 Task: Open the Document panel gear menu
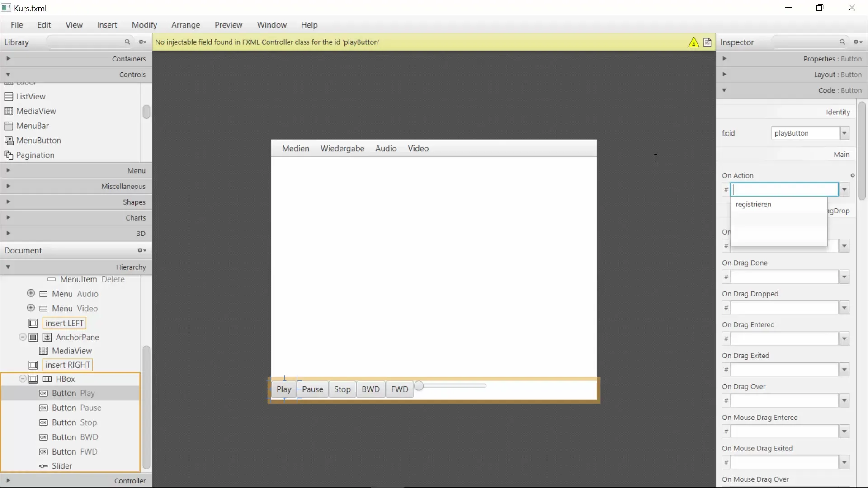pos(142,250)
